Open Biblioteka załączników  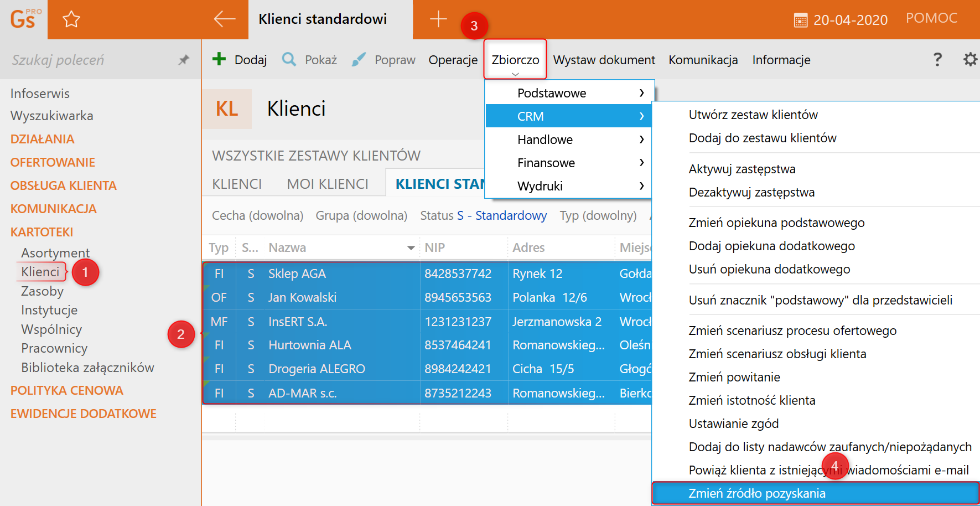tap(87, 368)
